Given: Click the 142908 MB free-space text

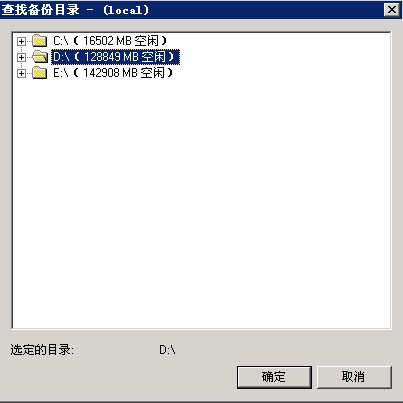Looking at the screenshot, I should 110,73.
